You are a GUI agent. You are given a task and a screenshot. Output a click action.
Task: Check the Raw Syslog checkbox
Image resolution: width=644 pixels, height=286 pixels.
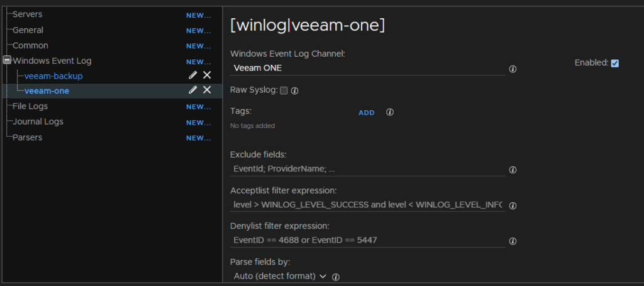coord(284,91)
